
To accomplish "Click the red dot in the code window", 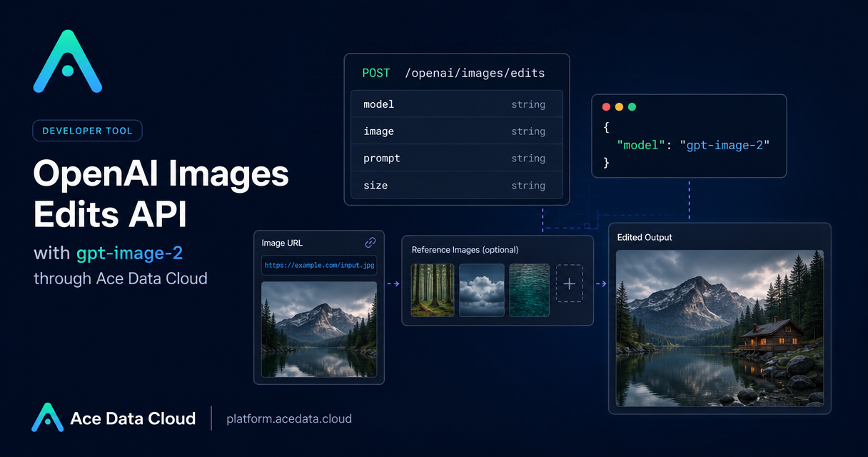I will click(x=606, y=107).
